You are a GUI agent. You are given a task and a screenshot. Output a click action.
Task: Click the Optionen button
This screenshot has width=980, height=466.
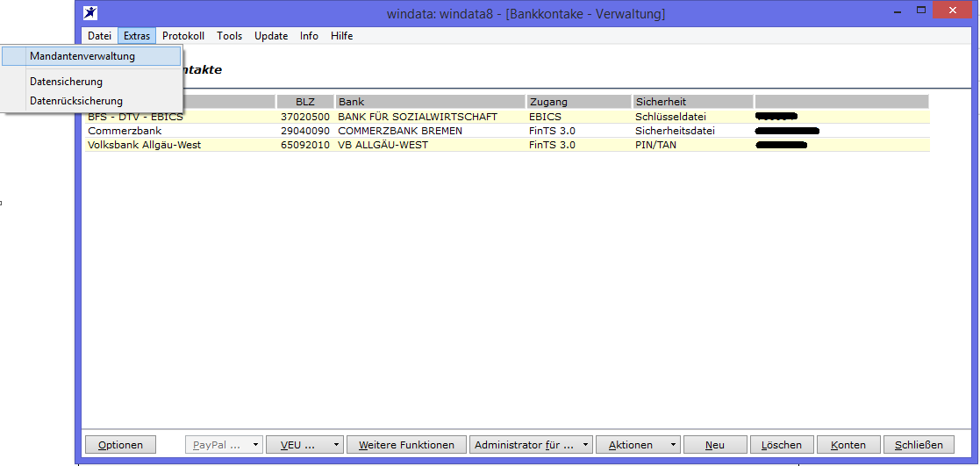pos(120,445)
